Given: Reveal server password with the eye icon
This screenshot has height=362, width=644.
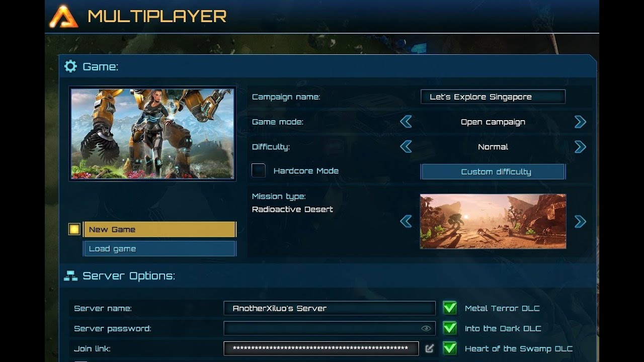Looking at the screenshot, I should coord(426,328).
